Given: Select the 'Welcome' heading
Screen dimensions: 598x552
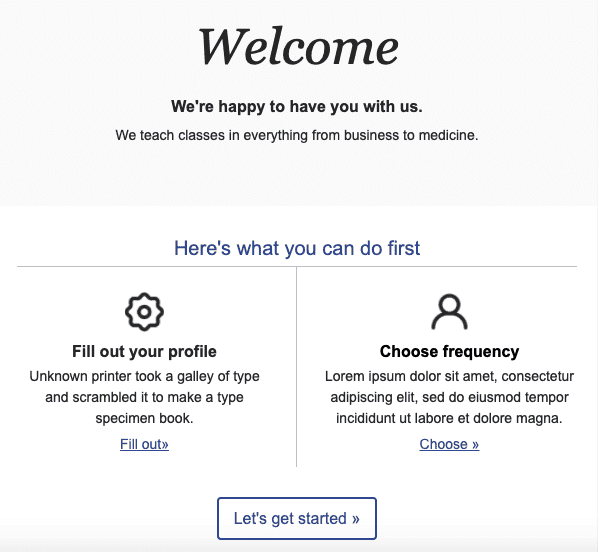Looking at the screenshot, I should (x=298, y=47).
